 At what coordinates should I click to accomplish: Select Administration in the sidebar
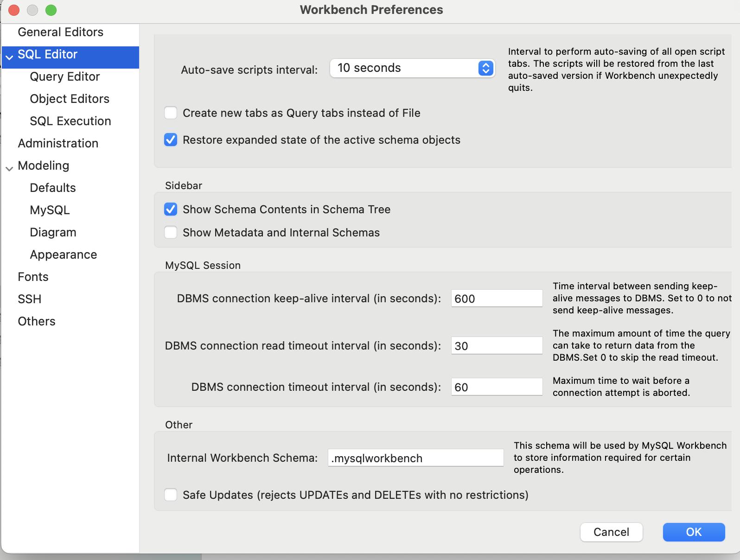click(58, 143)
